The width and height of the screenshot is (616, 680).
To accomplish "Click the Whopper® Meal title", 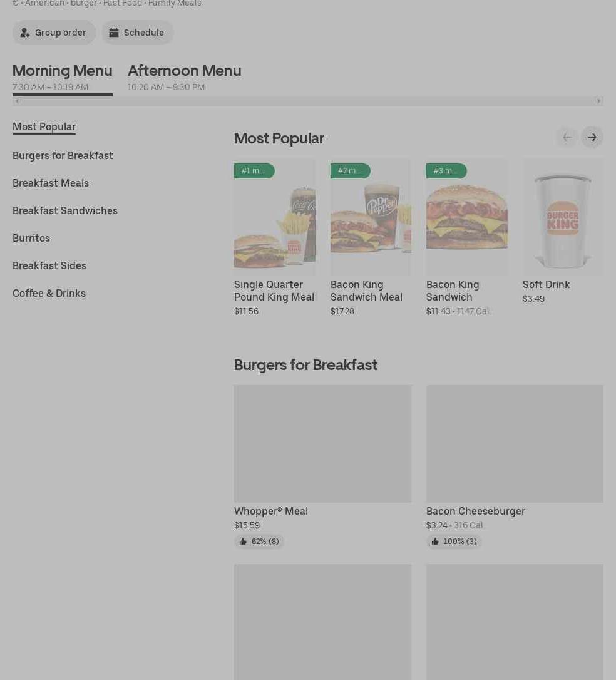I will click(x=271, y=512).
